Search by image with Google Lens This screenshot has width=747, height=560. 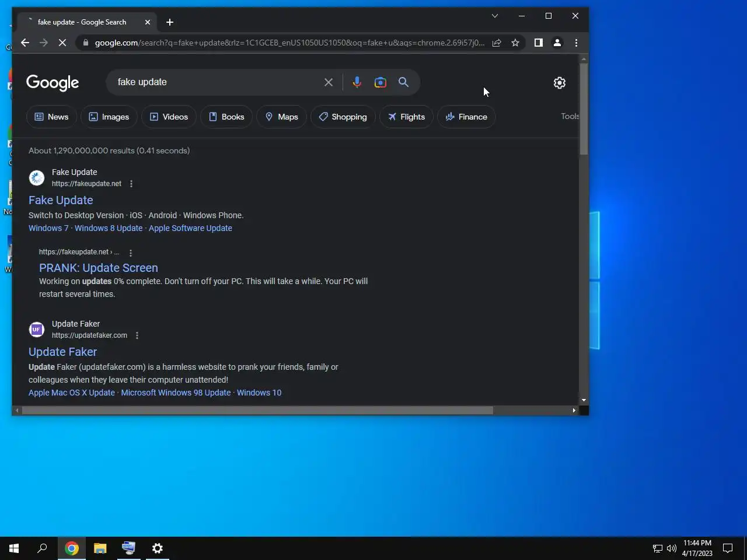point(381,82)
